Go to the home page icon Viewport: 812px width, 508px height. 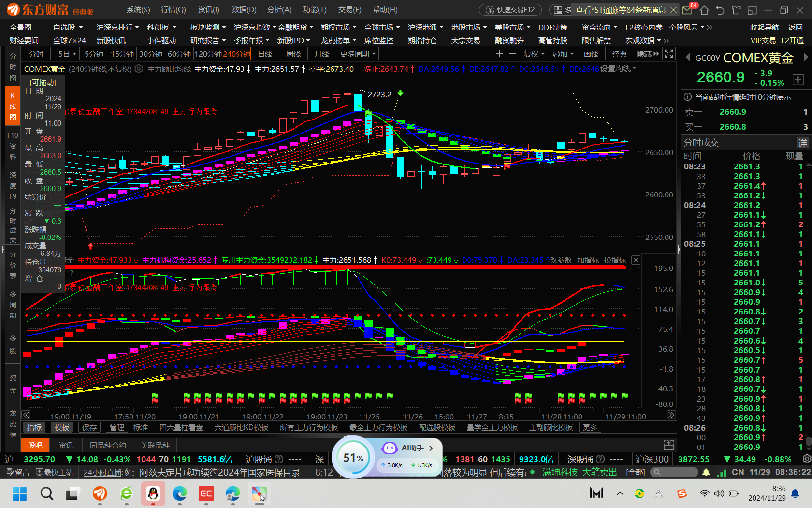(704, 10)
